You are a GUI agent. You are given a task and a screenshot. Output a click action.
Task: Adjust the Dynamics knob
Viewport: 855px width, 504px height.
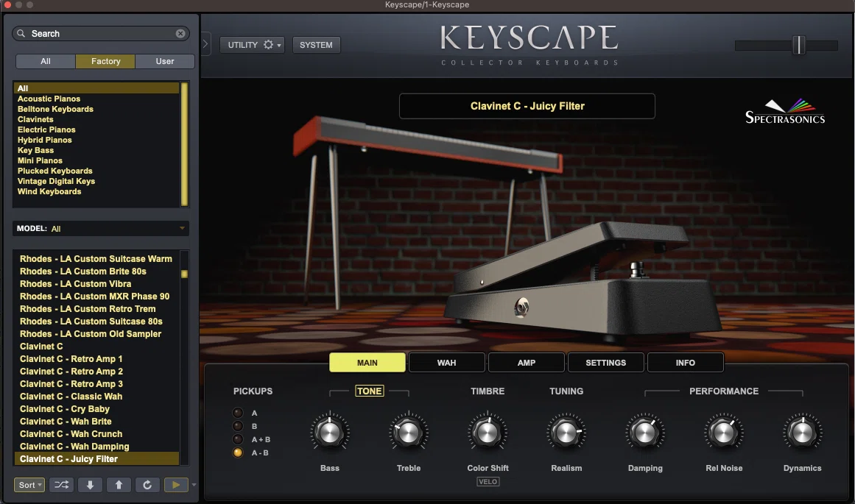pyautogui.click(x=802, y=433)
